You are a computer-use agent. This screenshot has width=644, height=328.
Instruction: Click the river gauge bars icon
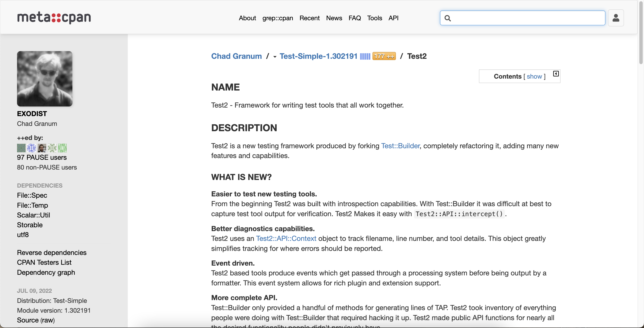pos(365,56)
